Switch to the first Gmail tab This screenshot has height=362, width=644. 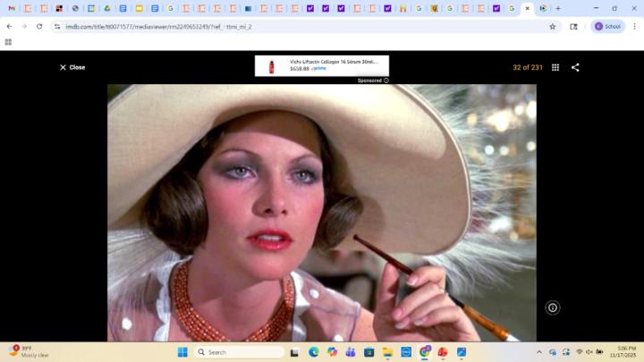click(12, 8)
